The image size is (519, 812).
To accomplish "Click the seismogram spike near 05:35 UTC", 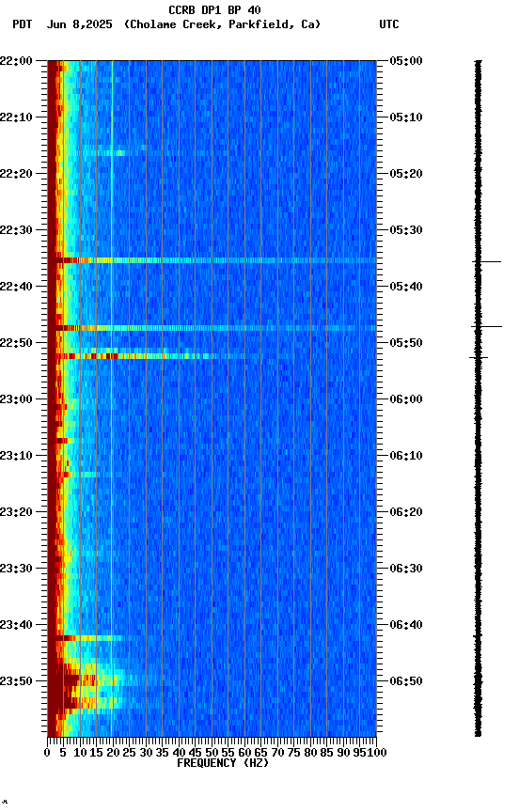I will point(486,262).
